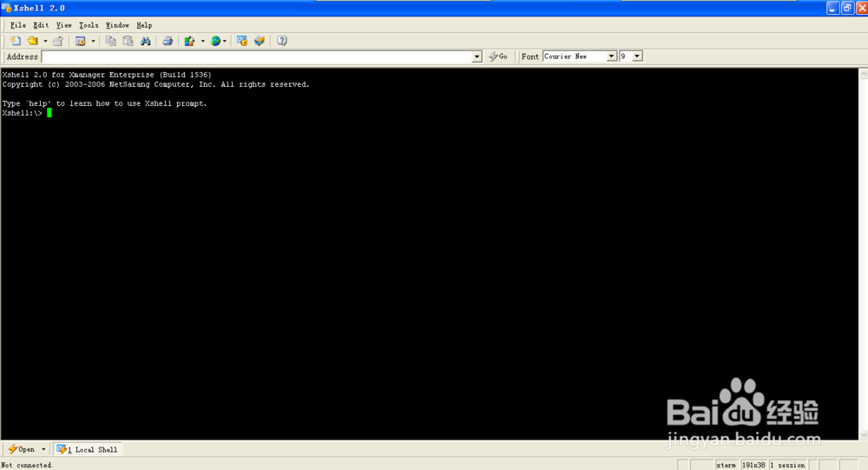Open the Courier New font dropdown
Viewport: 868px width, 470px height.
(x=612, y=56)
